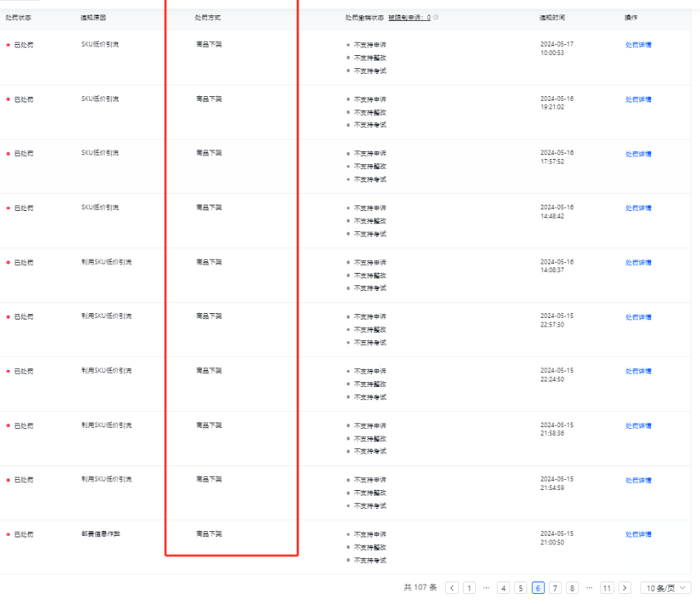The height and width of the screenshot is (604, 700).
Task: Jump to page 7
Action: 555,588
